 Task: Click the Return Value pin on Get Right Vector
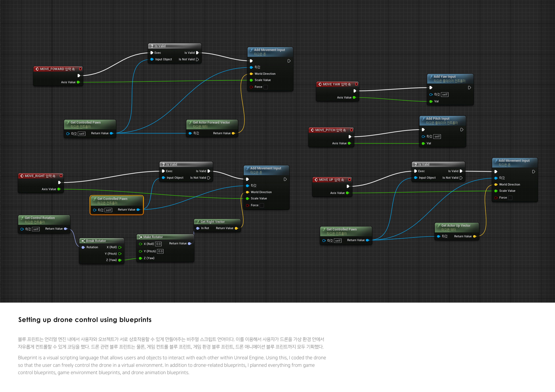236,228
